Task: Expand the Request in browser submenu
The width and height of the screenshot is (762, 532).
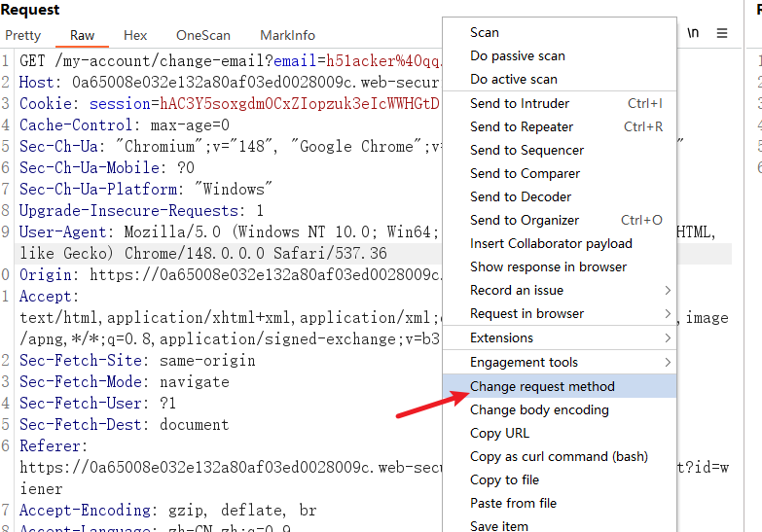Action: tap(560, 313)
